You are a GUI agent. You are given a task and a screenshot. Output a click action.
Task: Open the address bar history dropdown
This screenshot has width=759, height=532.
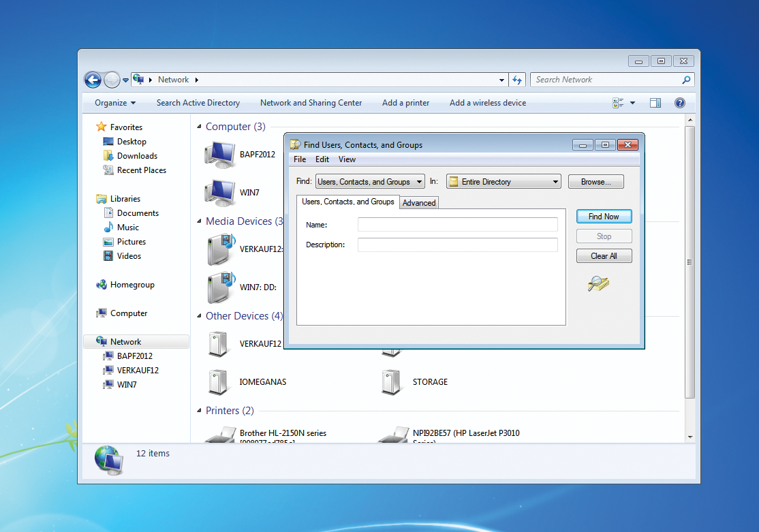pos(501,80)
